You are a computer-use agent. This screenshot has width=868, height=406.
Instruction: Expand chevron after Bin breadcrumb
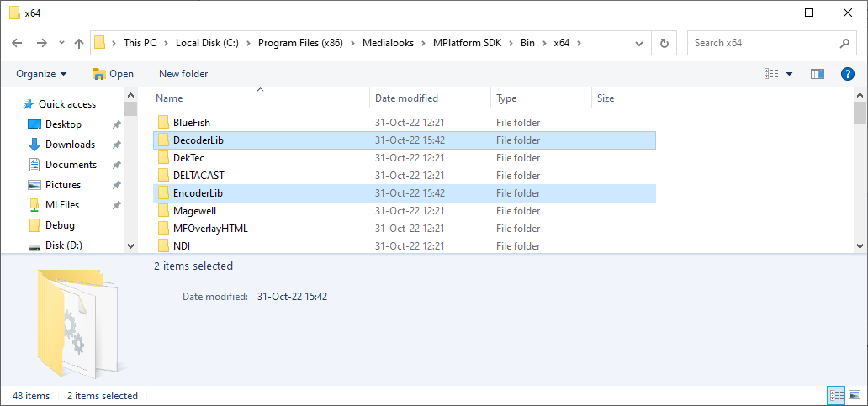[545, 43]
